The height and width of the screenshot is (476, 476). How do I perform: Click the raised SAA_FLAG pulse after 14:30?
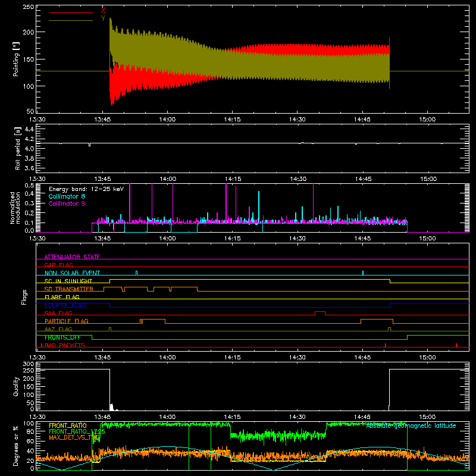(x=320, y=313)
